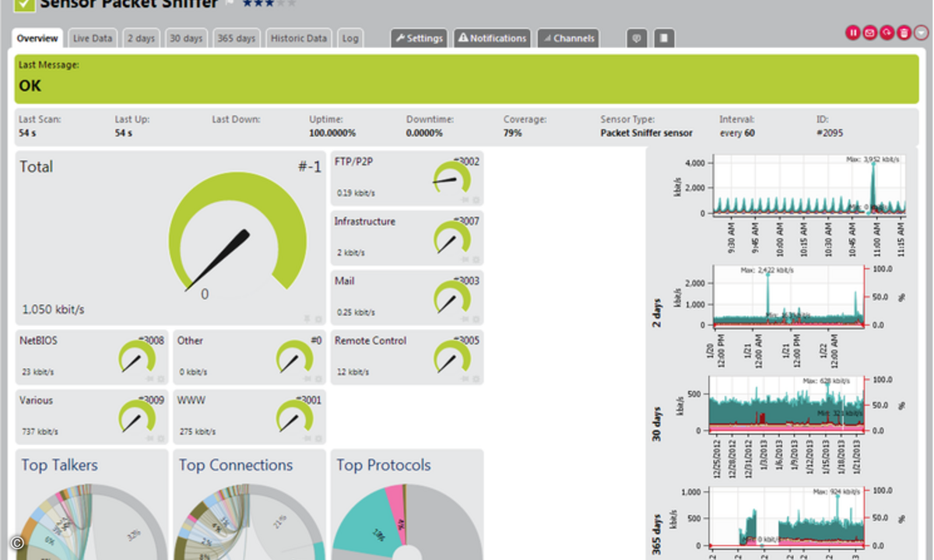Screen dimensions: 934x560
Task: Click the Downtime '0.0000%' value
Action: (x=424, y=133)
